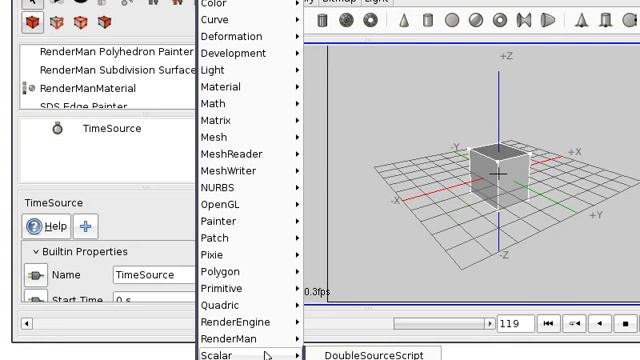Switch to select faces mode cube icon
This screenshot has width=640, height=360.
(x=104, y=22)
